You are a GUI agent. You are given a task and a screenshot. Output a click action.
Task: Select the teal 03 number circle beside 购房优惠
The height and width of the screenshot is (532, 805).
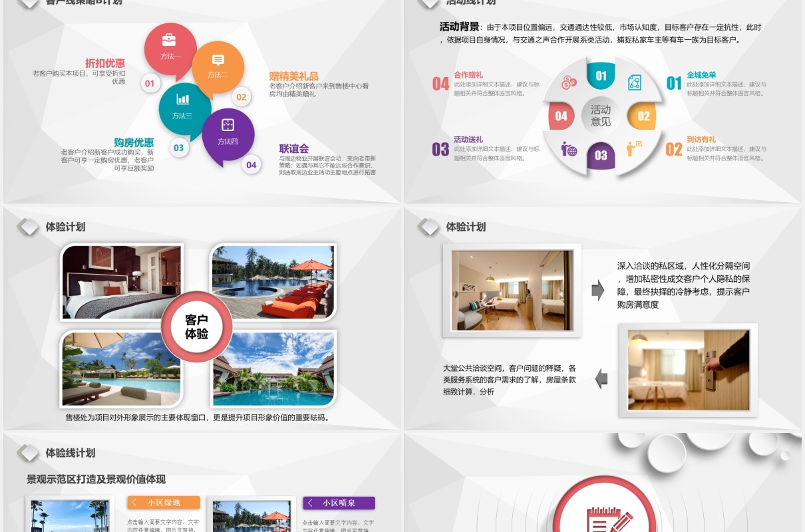[178, 148]
